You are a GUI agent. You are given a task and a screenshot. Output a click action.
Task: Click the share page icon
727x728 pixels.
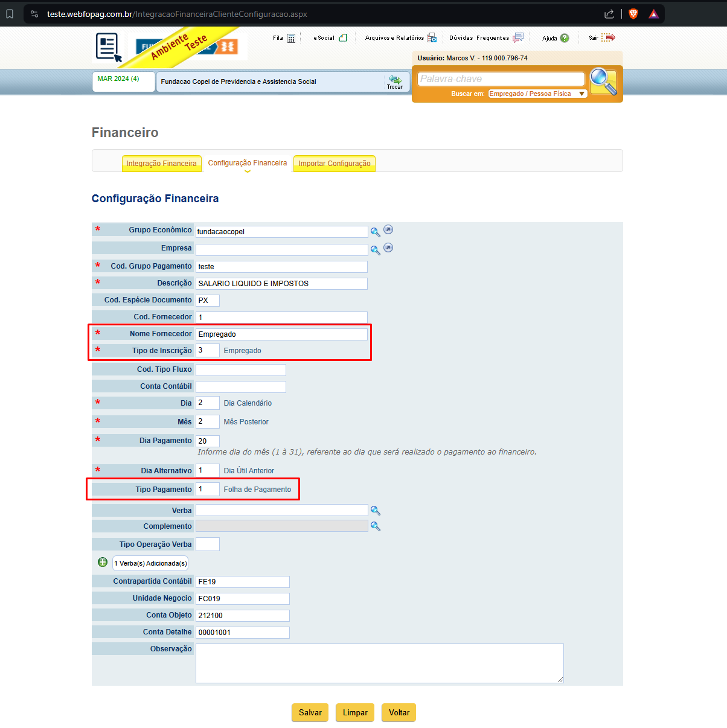609,14
